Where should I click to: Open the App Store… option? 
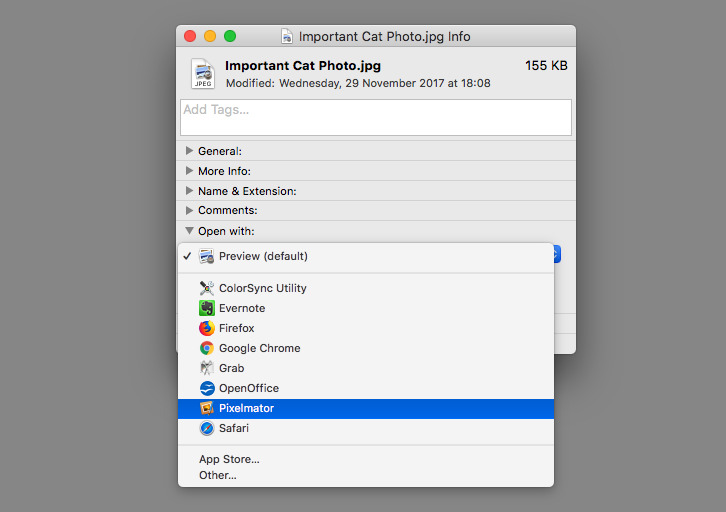tap(366, 459)
